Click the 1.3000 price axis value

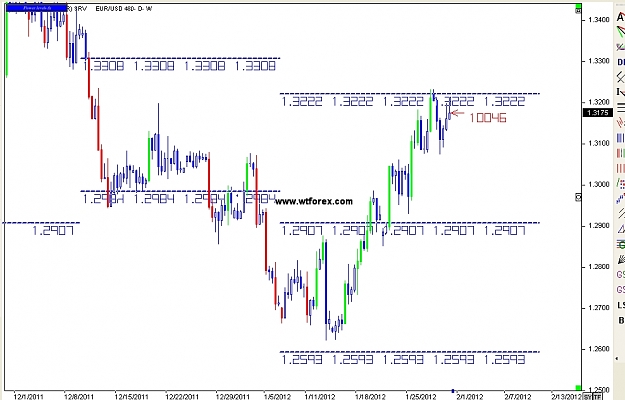(599, 184)
